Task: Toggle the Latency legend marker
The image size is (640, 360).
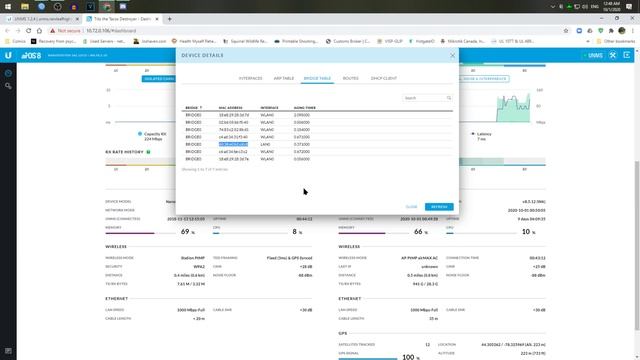Action: coord(473,134)
